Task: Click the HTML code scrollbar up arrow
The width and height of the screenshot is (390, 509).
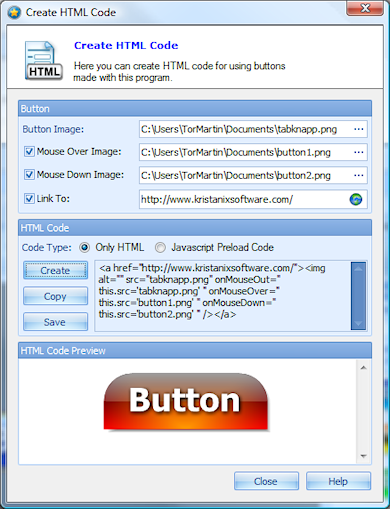Action: click(359, 268)
